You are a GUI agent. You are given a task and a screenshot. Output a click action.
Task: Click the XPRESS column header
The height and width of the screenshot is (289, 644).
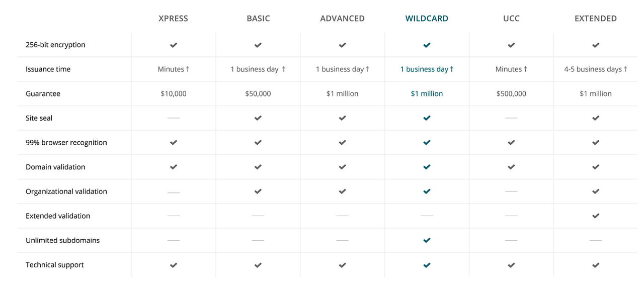[173, 19]
